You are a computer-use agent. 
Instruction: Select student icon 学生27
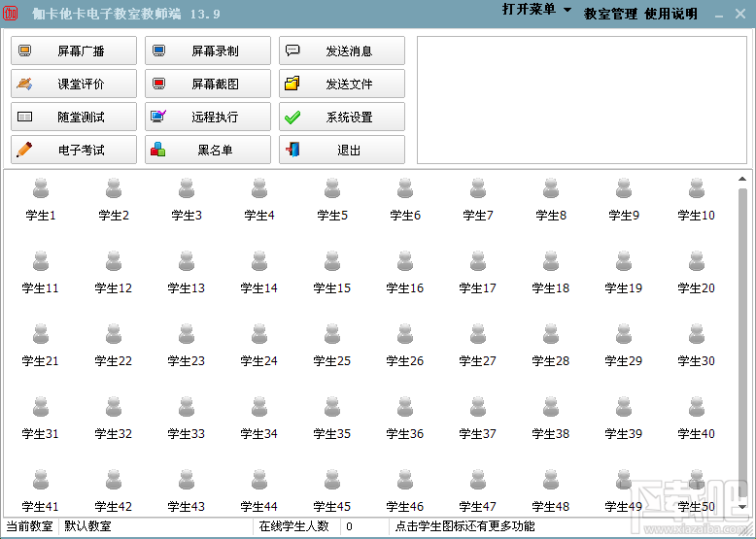pos(478,334)
